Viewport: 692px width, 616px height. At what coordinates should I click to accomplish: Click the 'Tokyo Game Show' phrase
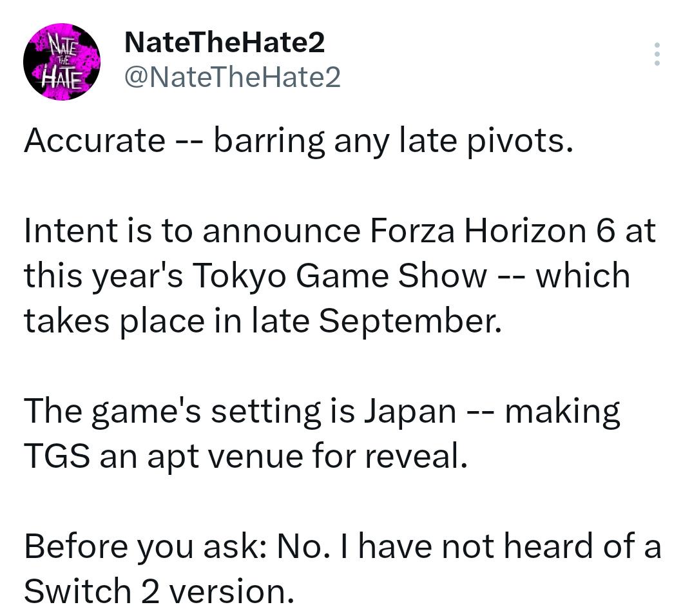pyautogui.click(x=340, y=276)
